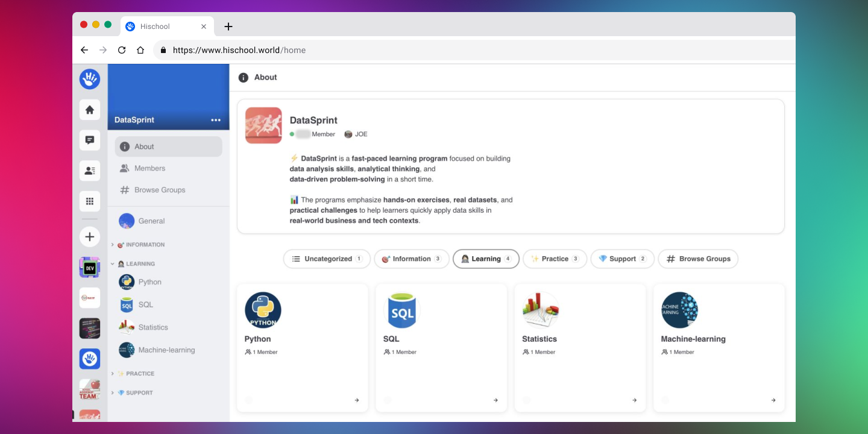
Task: Go to the Home icon in sidebar
Action: tap(90, 110)
